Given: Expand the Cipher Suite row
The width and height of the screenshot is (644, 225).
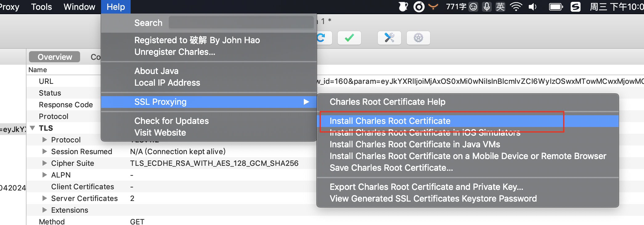Looking at the screenshot, I should click(45, 163).
